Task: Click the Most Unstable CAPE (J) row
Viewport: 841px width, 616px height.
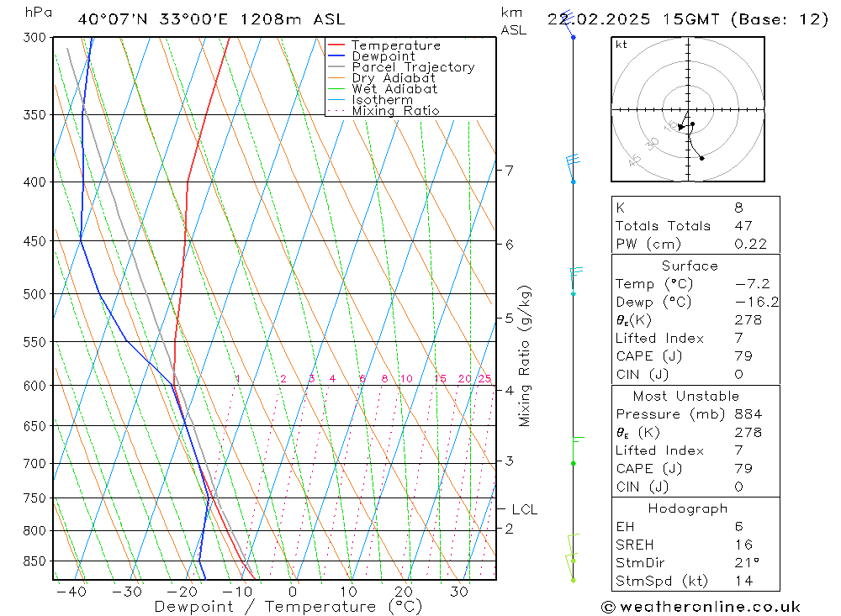Action: tap(696, 469)
